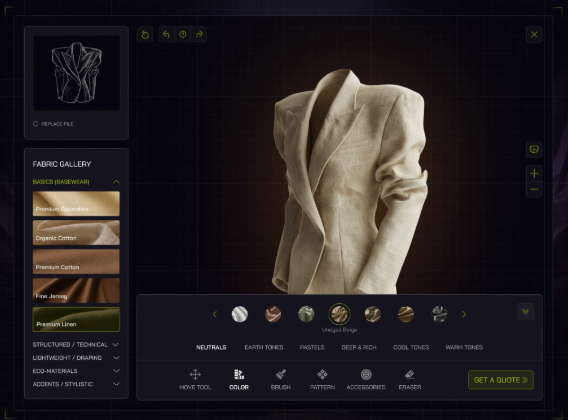Expand the Lightweight / Draping category
Viewport: 568px width, 420px height.
point(76,358)
